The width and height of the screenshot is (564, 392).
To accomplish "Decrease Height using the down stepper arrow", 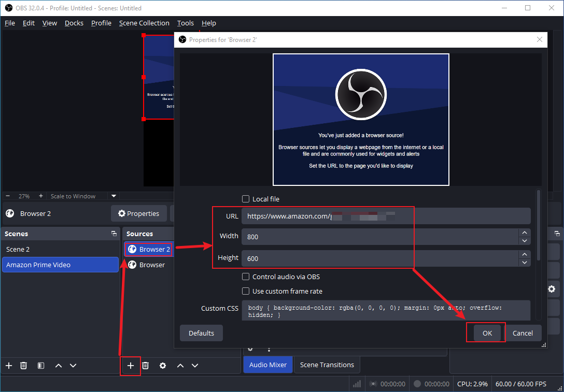I will click(524, 262).
